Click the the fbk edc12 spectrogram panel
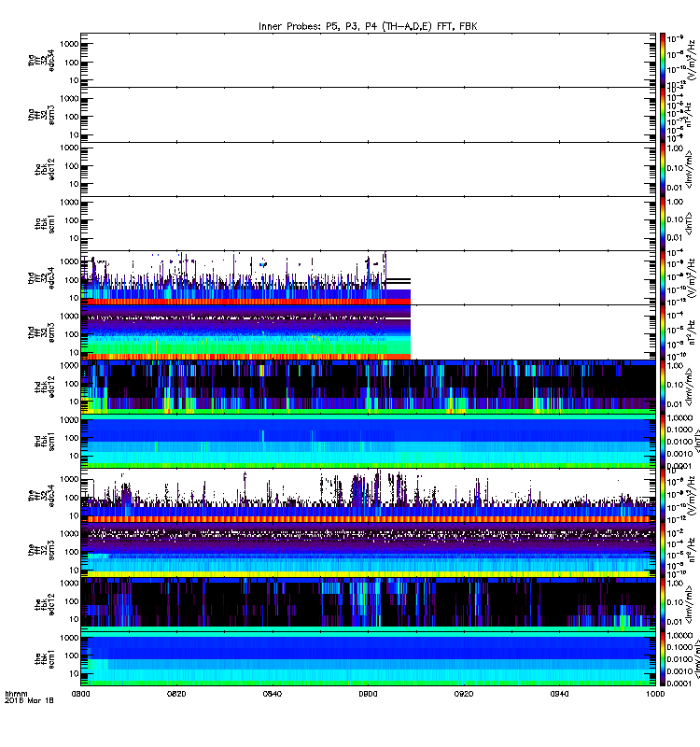The width and height of the screenshot is (700, 747). 368,604
